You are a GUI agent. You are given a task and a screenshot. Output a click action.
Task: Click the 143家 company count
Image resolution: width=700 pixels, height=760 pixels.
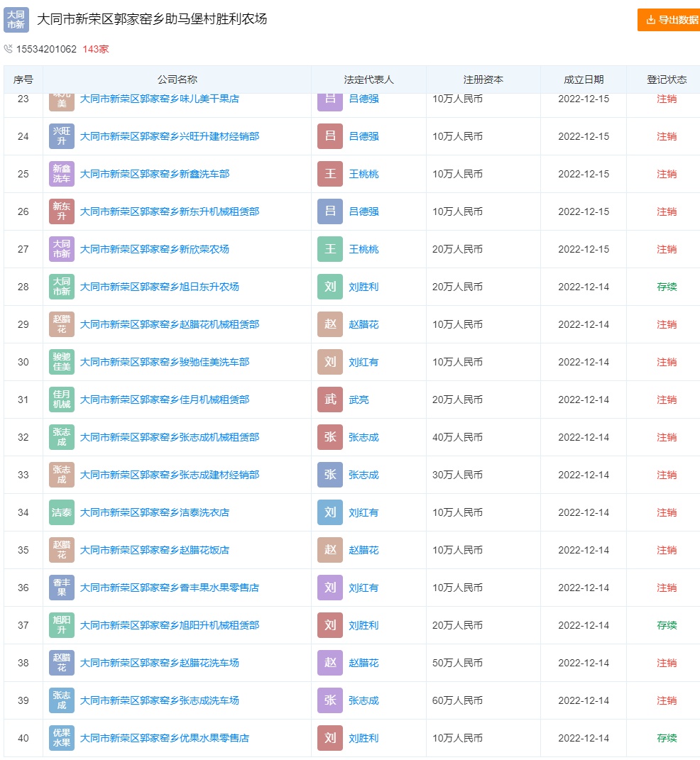pos(96,49)
